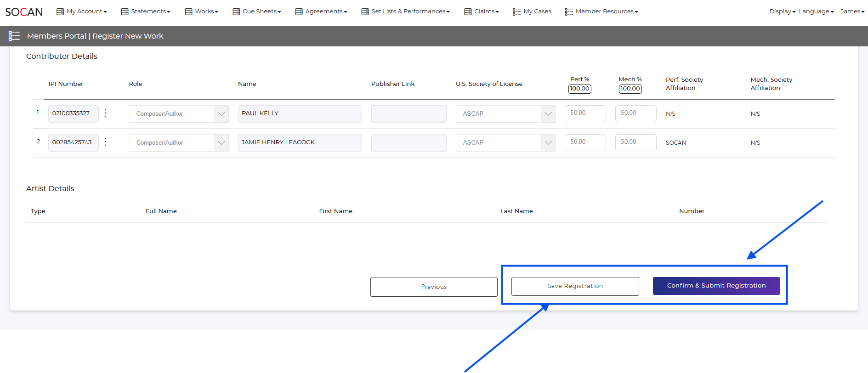Open the Language menu
This screenshot has width=868, height=373.
(x=816, y=11)
